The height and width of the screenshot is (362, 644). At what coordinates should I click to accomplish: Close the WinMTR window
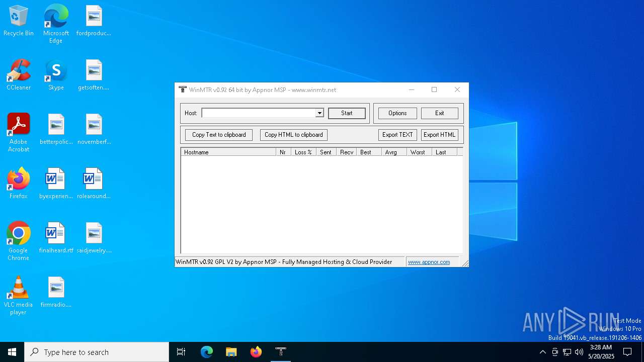coord(457,89)
